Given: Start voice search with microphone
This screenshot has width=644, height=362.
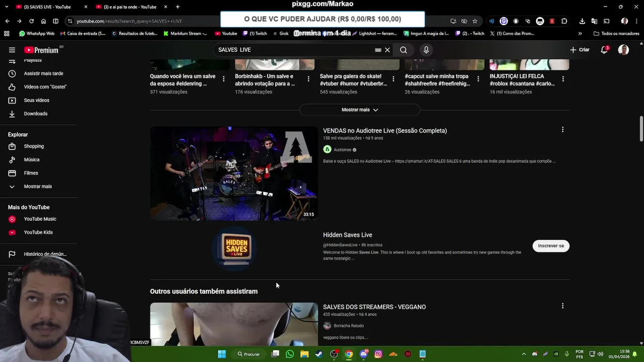Looking at the screenshot, I should point(426,50).
